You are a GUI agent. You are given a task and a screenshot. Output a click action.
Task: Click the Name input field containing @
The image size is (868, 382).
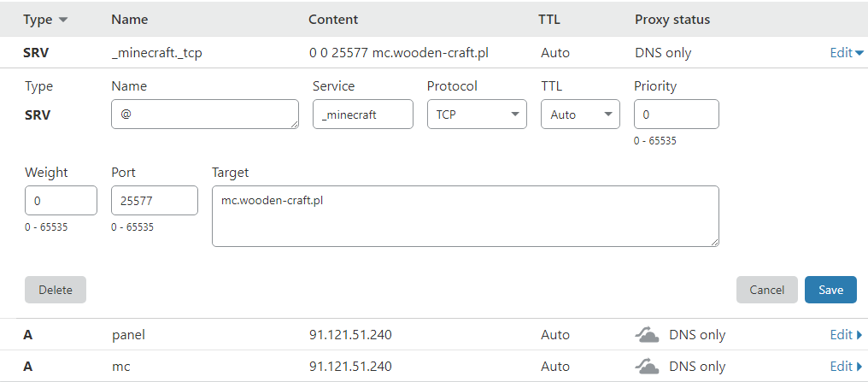pos(204,115)
